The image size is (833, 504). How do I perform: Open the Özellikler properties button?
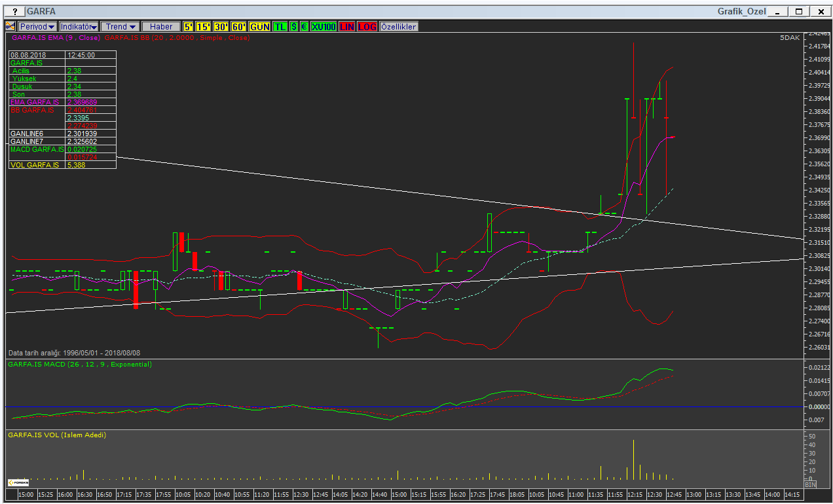(x=398, y=26)
